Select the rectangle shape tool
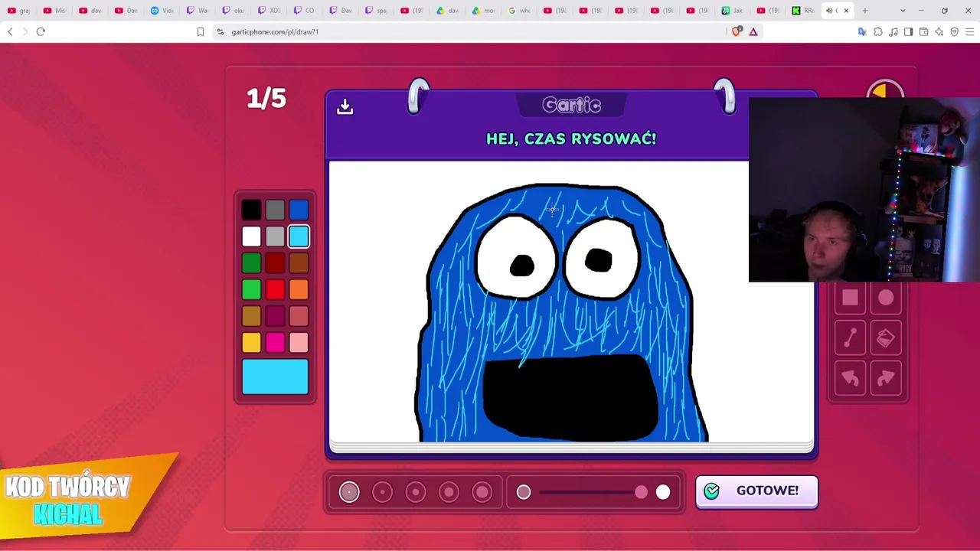This screenshot has height=551, width=980. click(850, 298)
